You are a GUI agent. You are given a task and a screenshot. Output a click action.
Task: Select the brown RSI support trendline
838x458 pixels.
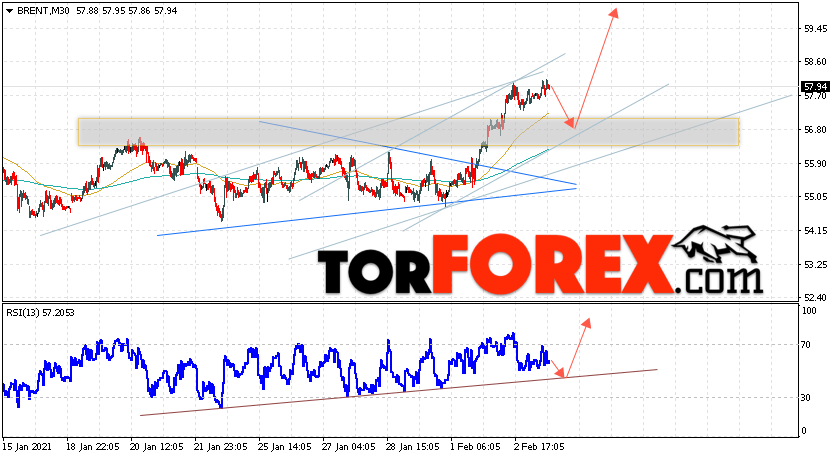click(x=398, y=392)
